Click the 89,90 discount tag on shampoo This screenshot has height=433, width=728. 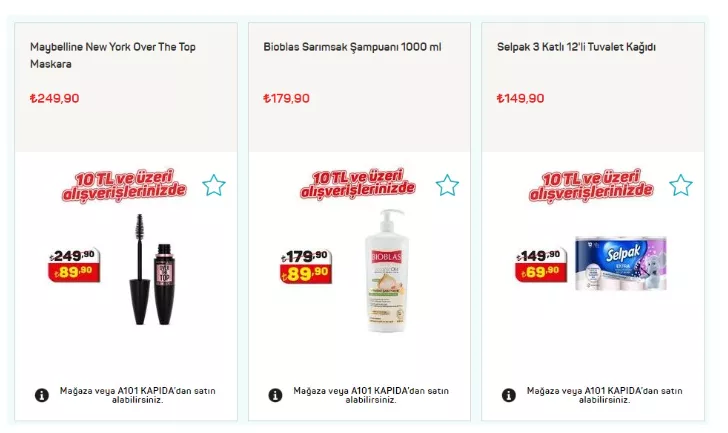(306, 273)
